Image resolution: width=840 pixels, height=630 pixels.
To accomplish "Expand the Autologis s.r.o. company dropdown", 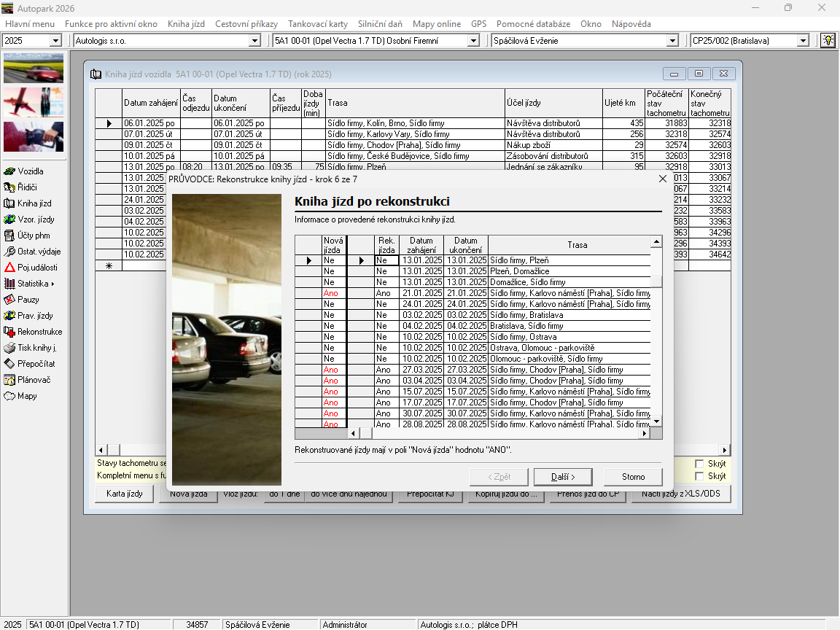I will 254,41.
